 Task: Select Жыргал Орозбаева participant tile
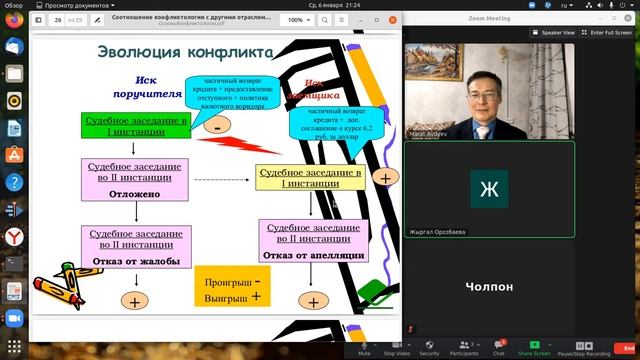point(489,189)
